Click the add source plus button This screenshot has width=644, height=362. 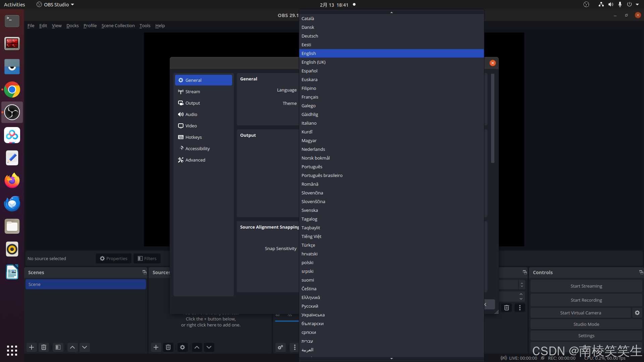(156, 347)
